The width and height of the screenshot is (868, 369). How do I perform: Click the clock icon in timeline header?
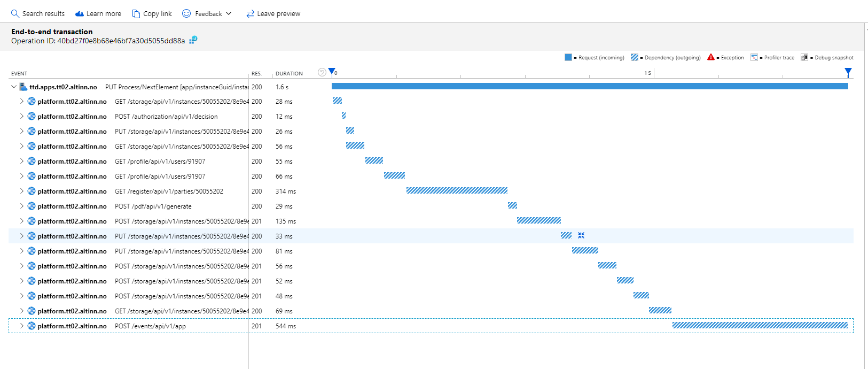pos(322,72)
